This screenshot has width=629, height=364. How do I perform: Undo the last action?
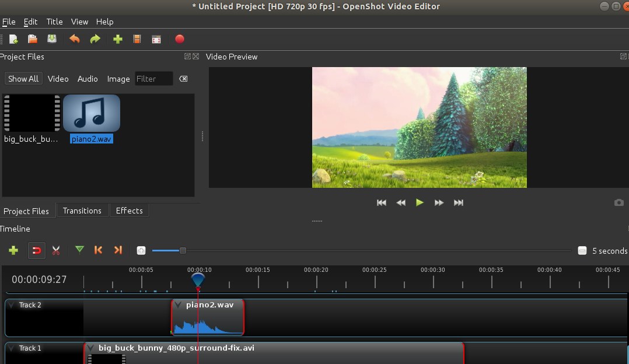[x=74, y=39]
